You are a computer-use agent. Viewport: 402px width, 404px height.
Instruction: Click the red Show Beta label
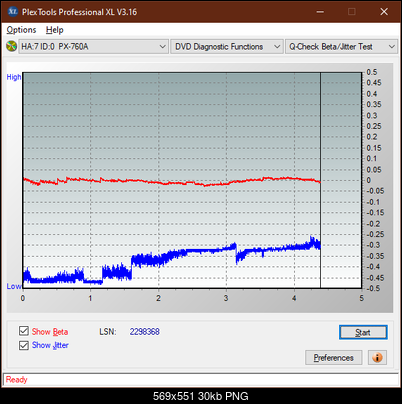(50, 332)
